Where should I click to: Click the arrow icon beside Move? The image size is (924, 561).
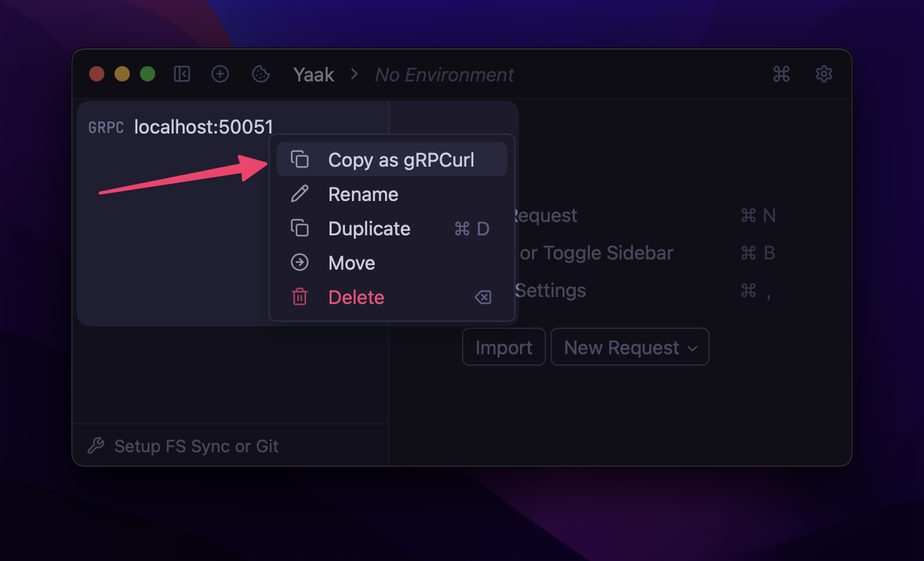(300, 262)
